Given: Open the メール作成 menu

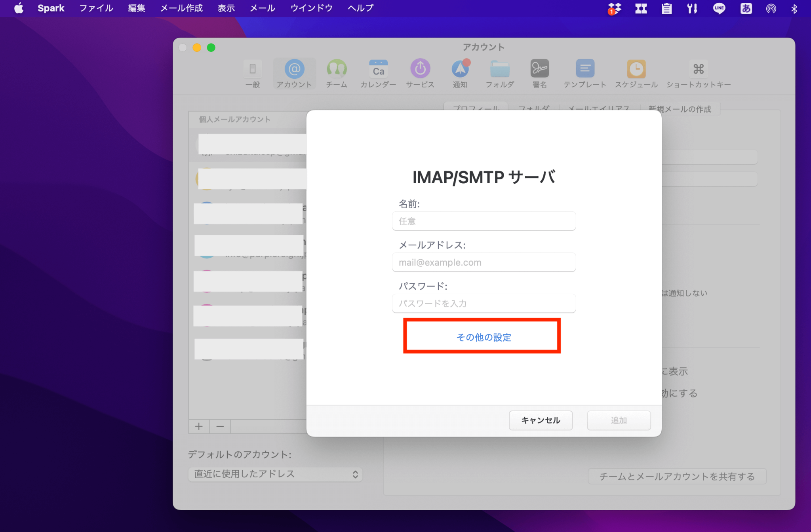Looking at the screenshot, I should [x=181, y=8].
